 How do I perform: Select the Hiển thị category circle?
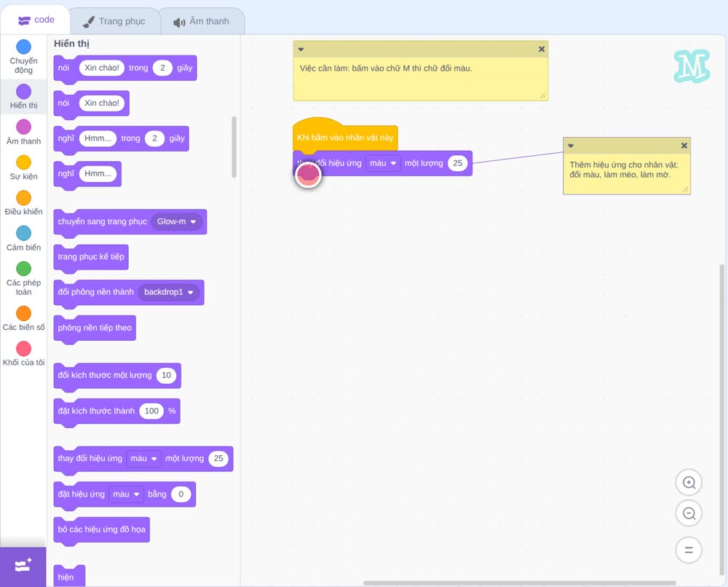(24, 92)
